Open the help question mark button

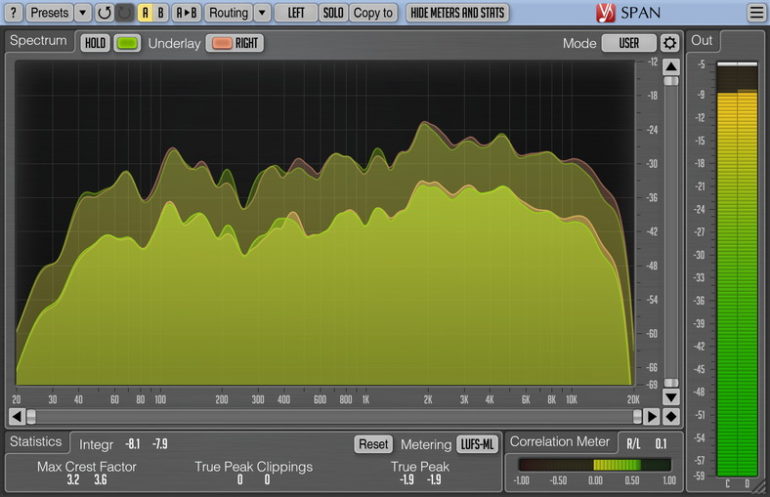click(x=13, y=13)
